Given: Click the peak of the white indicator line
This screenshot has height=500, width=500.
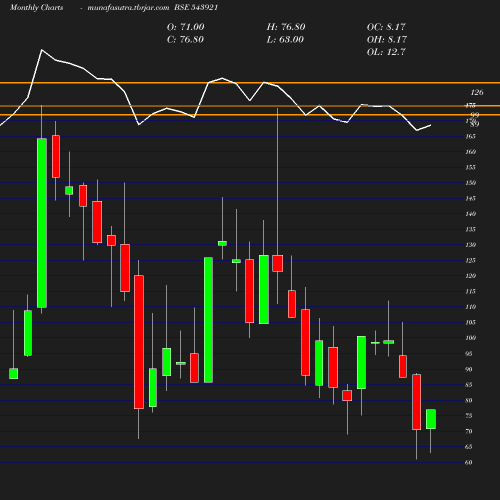Looking at the screenshot, I should click(x=42, y=50).
